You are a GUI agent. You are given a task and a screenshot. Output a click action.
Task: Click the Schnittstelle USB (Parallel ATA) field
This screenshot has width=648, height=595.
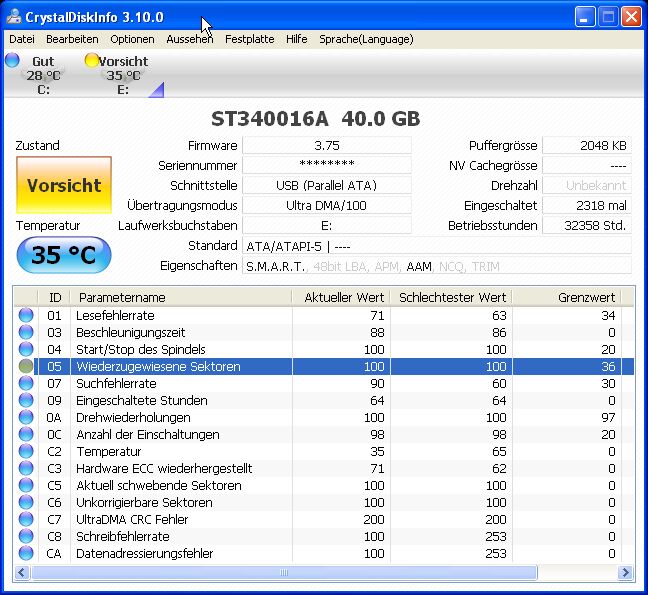327,185
